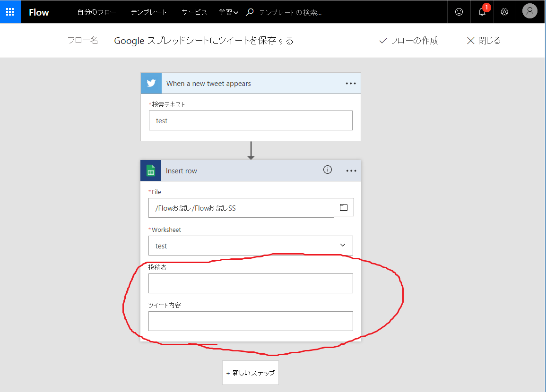Click the ツイート内容 input field
Image resolution: width=546 pixels, height=392 pixels.
[251, 321]
